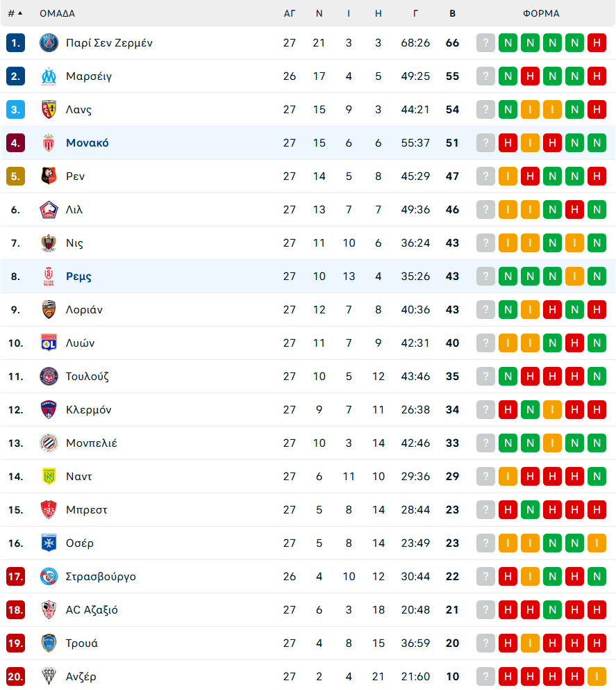
Task: Click the ΦΟΡΜΑ column header
Action: point(541,14)
